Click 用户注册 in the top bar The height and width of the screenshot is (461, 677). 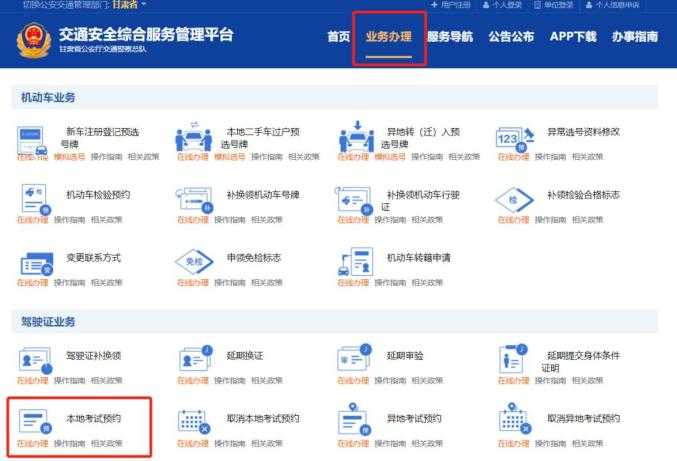(451, 5)
